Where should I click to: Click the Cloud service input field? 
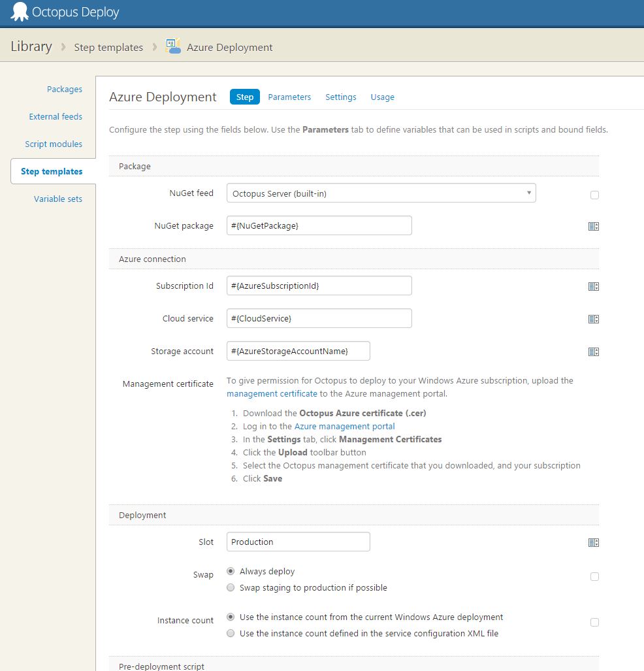pyautogui.click(x=319, y=318)
